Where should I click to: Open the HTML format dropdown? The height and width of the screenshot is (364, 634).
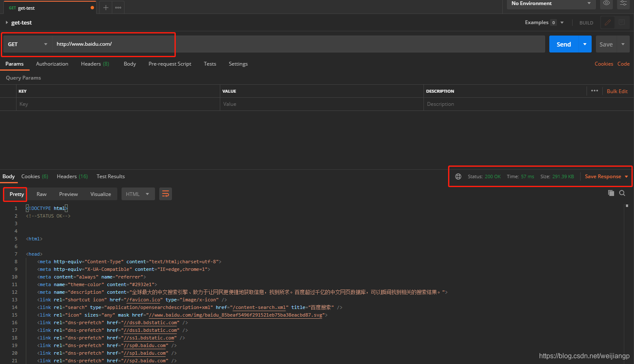point(138,194)
